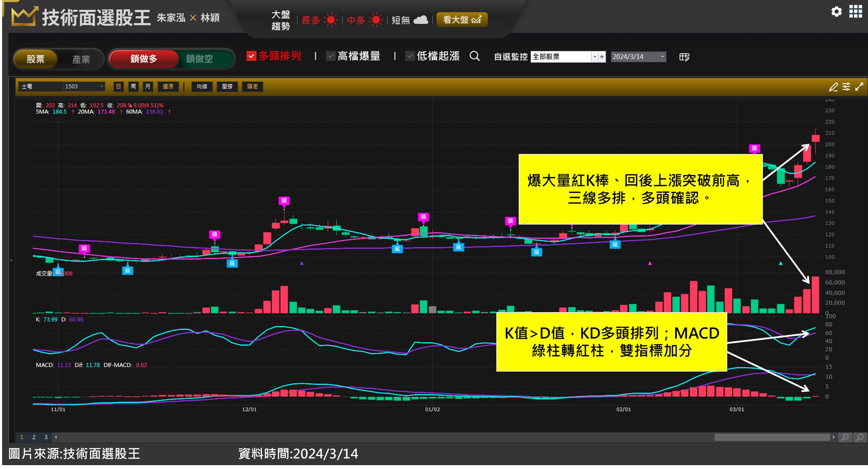Click the 20MA value 171.48
This screenshot has width=868, height=469.
click(x=106, y=112)
